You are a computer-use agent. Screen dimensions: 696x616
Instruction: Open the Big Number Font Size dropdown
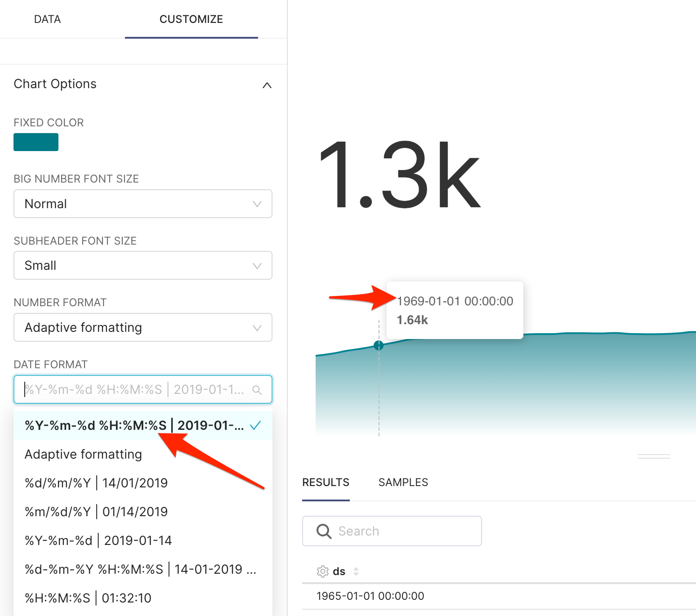point(143,204)
